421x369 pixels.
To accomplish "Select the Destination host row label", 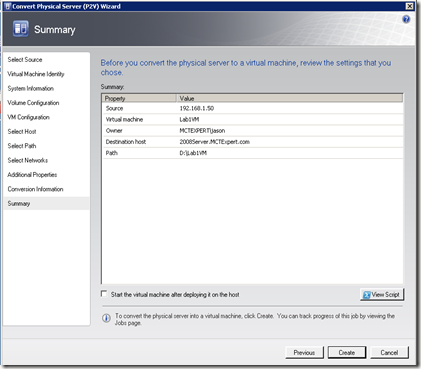I will (126, 142).
